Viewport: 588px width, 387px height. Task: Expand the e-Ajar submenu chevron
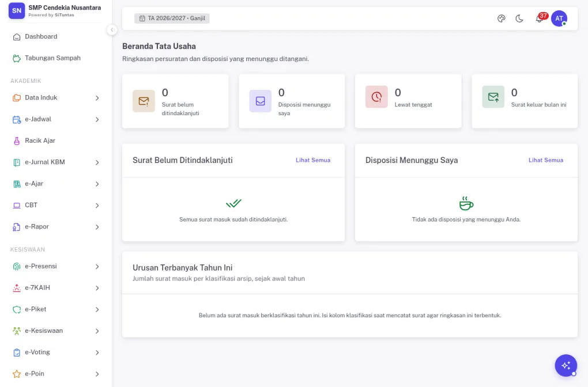97,184
